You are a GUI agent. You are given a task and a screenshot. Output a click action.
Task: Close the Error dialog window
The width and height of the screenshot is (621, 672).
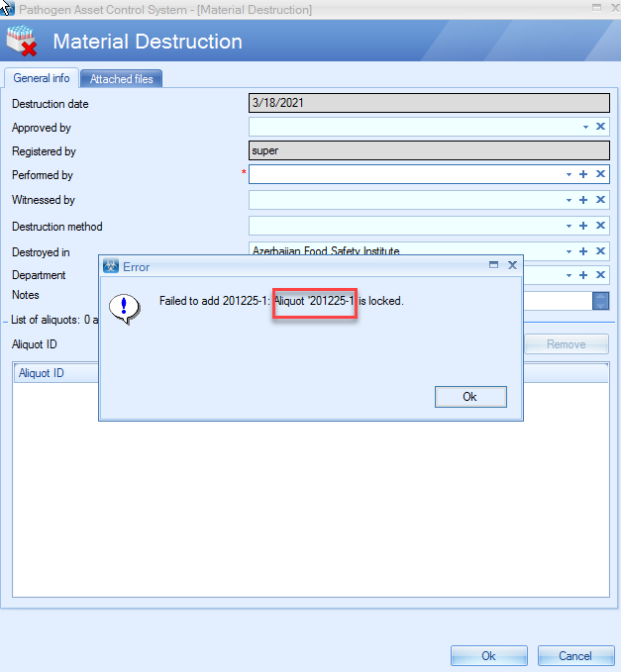coord(512,265)
